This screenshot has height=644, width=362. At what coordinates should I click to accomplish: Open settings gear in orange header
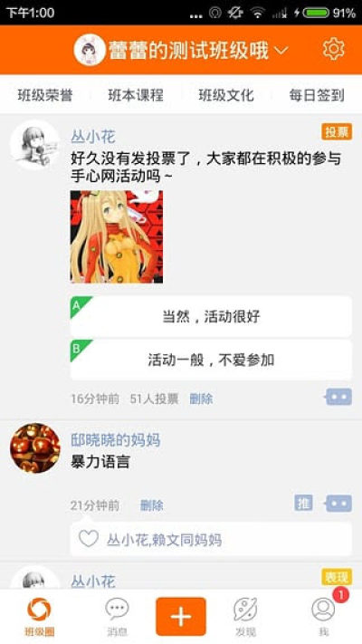coord(333,49)
